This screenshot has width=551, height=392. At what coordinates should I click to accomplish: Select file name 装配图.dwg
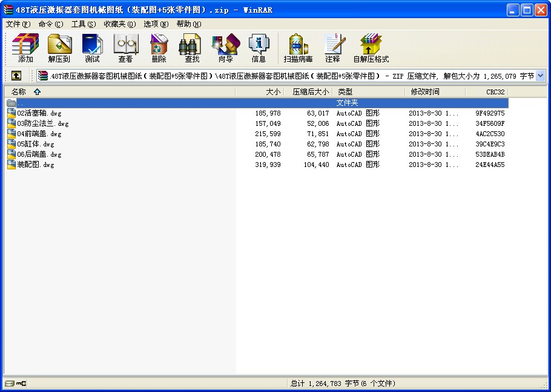(x=36, y=164)
